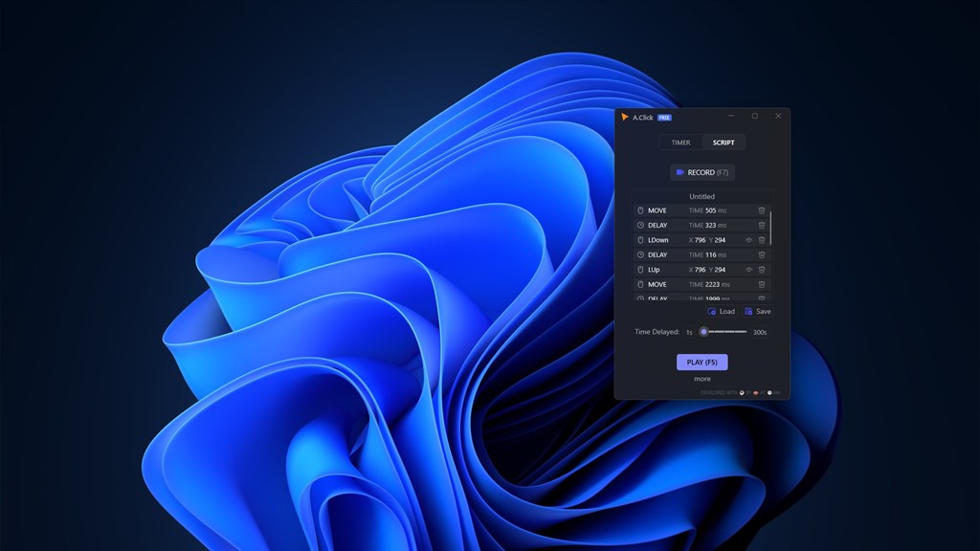Screen dimensions: 980x551
Task: Delete the LDown step with trash icon
Action: pyautogui.click(x=761, y=240)
